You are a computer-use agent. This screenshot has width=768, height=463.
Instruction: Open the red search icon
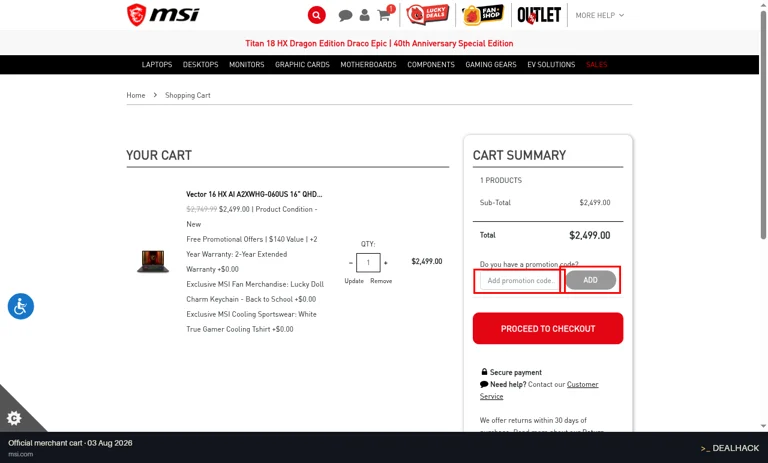click(316, 15)
